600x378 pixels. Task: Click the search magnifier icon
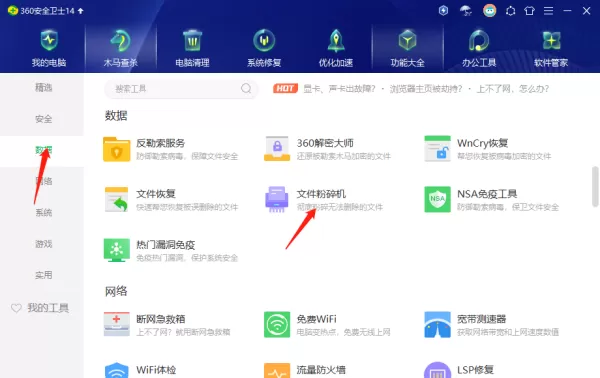coord(246,89)
